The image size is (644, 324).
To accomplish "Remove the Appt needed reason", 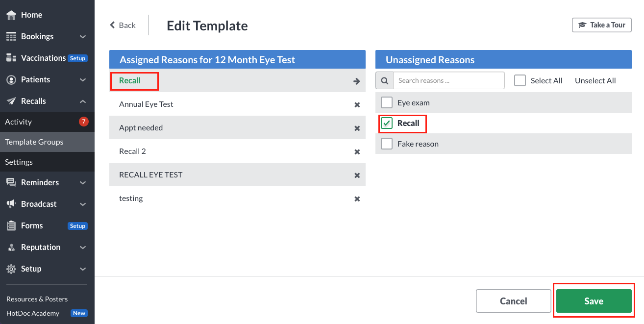I will 357,128.
